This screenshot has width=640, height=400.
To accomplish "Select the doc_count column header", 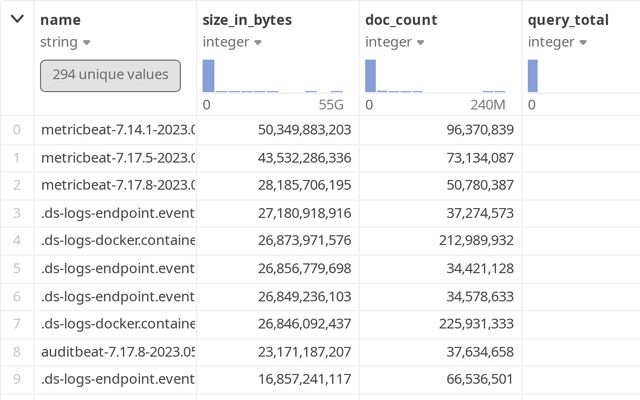I will [401, 19].
